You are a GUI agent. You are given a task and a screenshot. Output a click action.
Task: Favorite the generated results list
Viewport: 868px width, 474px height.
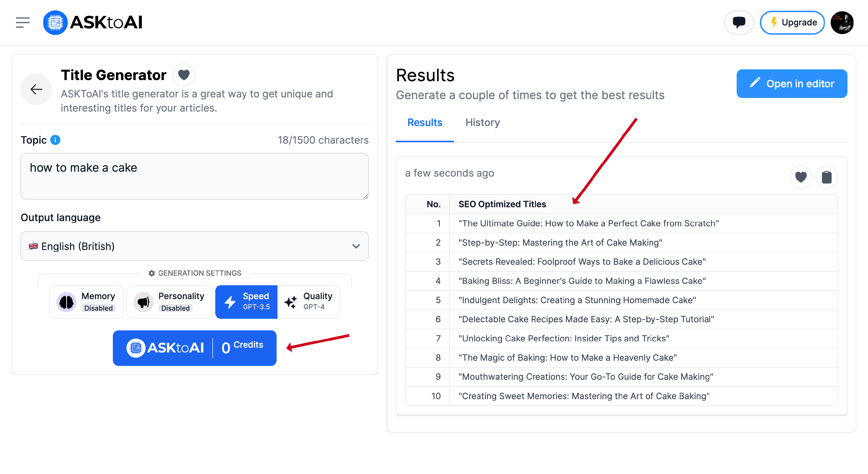coord(801,177)
